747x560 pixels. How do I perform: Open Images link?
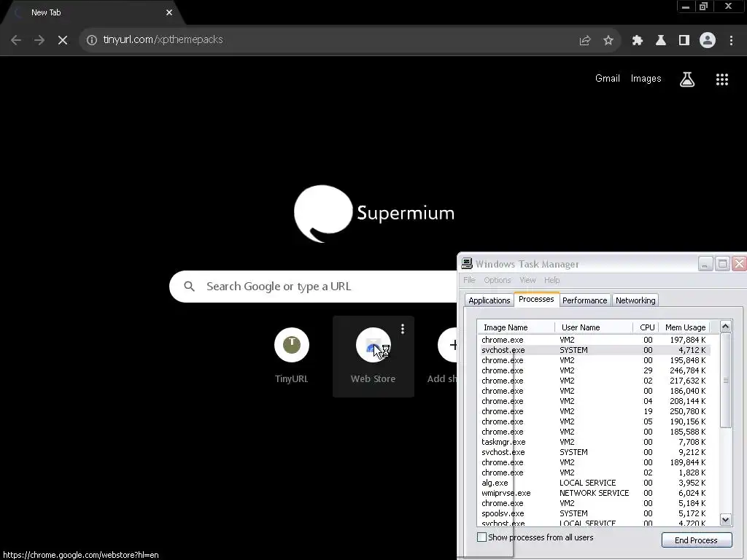tap(646, 79)
